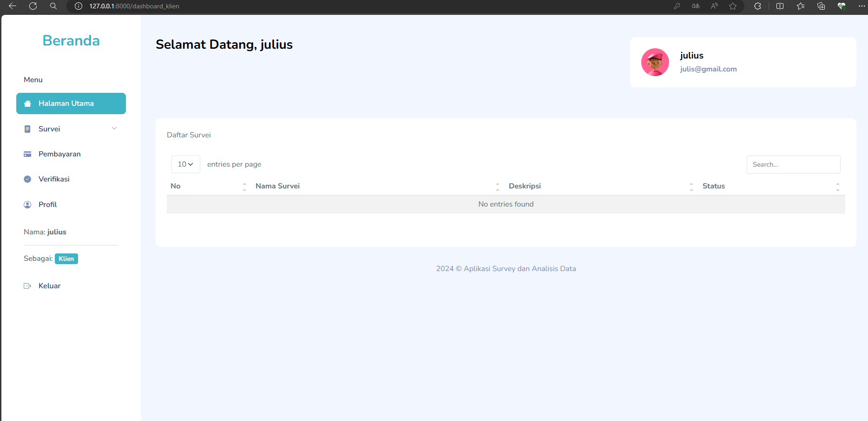
Task: Click the julius profile avatar picture
Action: pos(655,62)
